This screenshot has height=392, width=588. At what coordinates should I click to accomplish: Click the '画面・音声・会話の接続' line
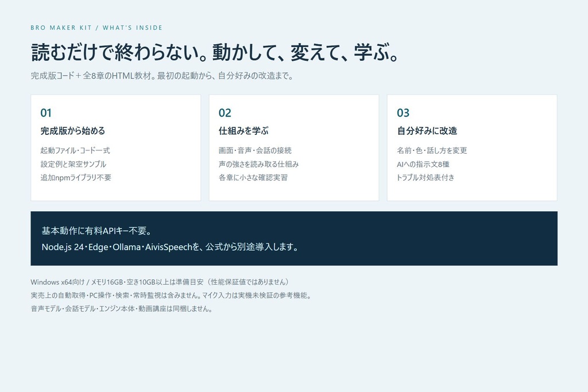[255, 150]
